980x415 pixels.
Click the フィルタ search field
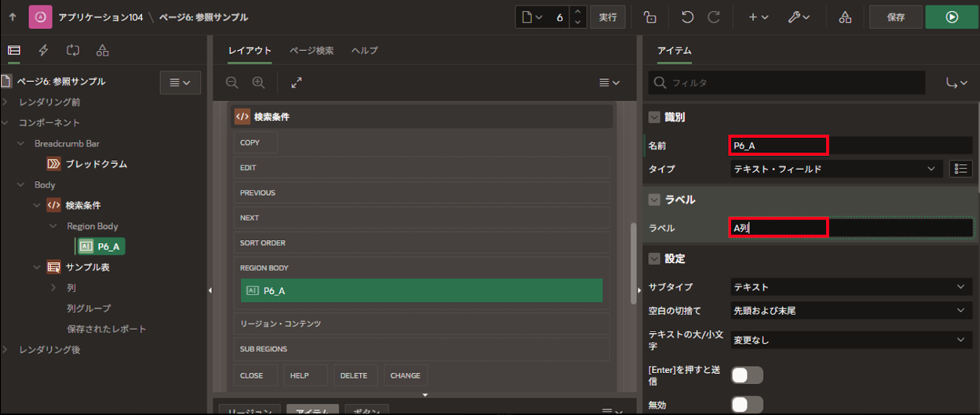coord(786,83)
